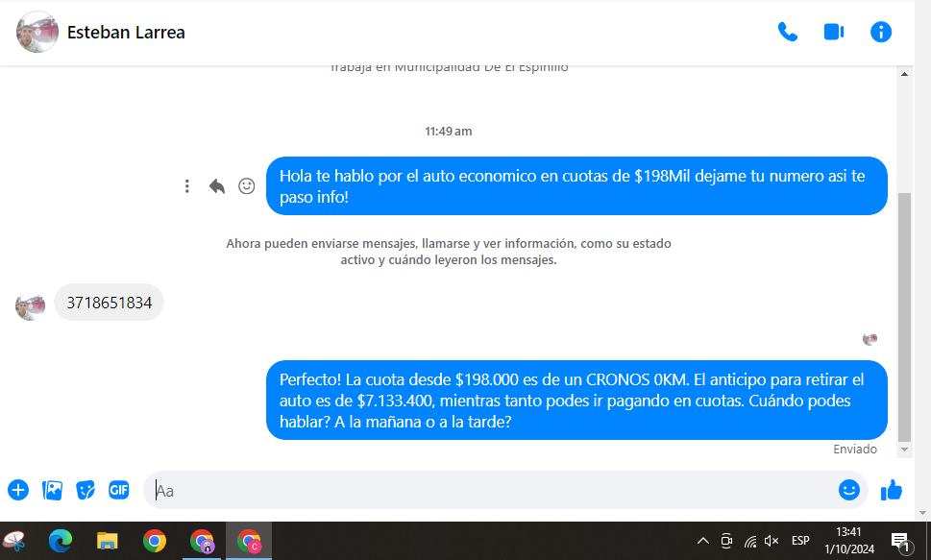
Task: Choose a GIF
Action: [x=119, y=490]
